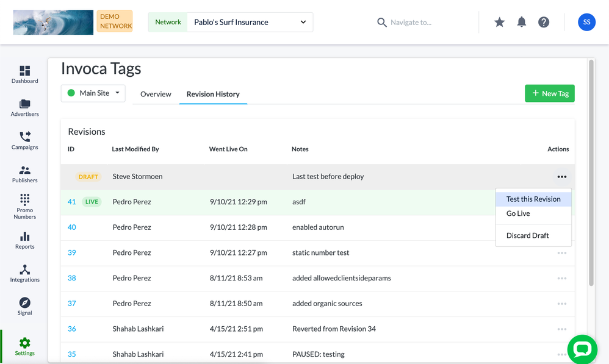Open the help question mark icon
609x364 pixels.
click(x=544, y=22)
